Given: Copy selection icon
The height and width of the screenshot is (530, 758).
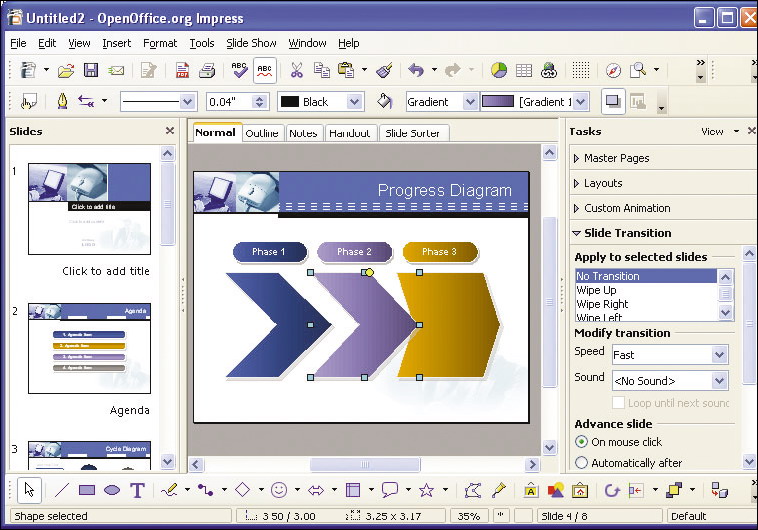Looking at the screenshot, I should click(321, 71).
